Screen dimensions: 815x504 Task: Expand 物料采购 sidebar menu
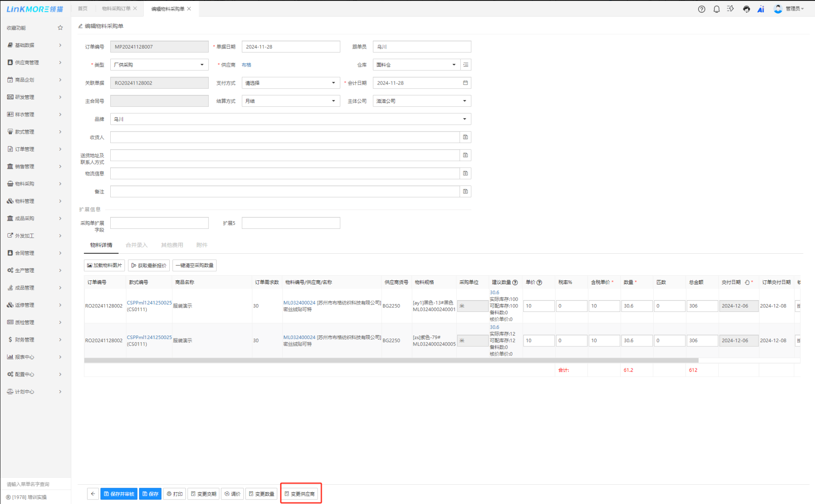[x=35, y=184]
